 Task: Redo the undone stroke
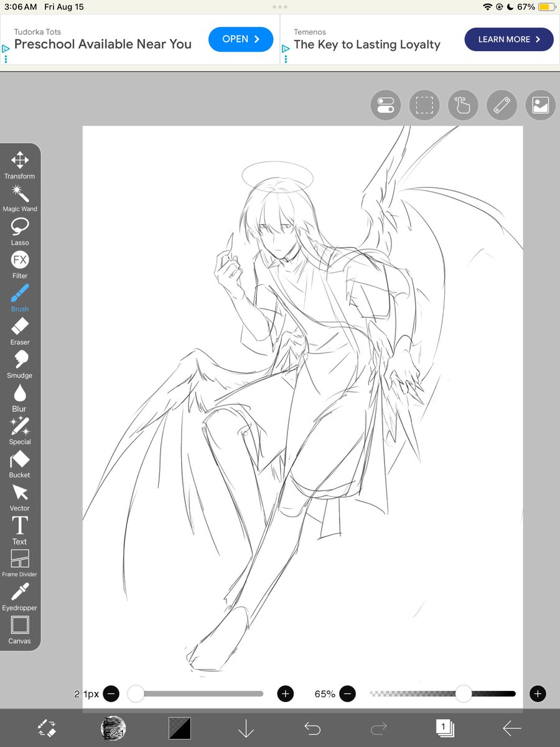coord(379,728)
